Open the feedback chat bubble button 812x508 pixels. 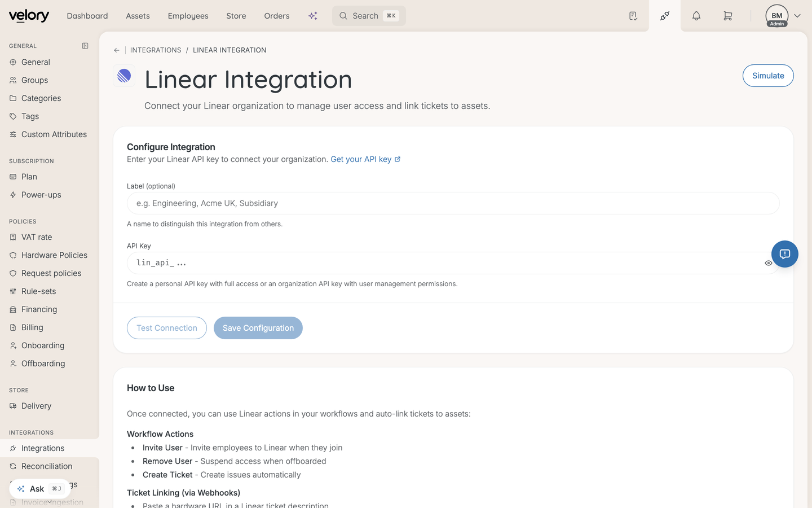pyautogui.click(x=785, y=254)
